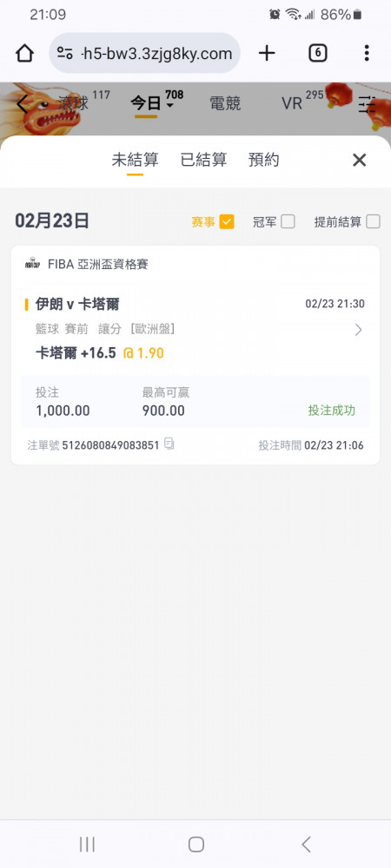Open the browser three-dot menu
Viewport: 391px width, 868px height.
367,53
